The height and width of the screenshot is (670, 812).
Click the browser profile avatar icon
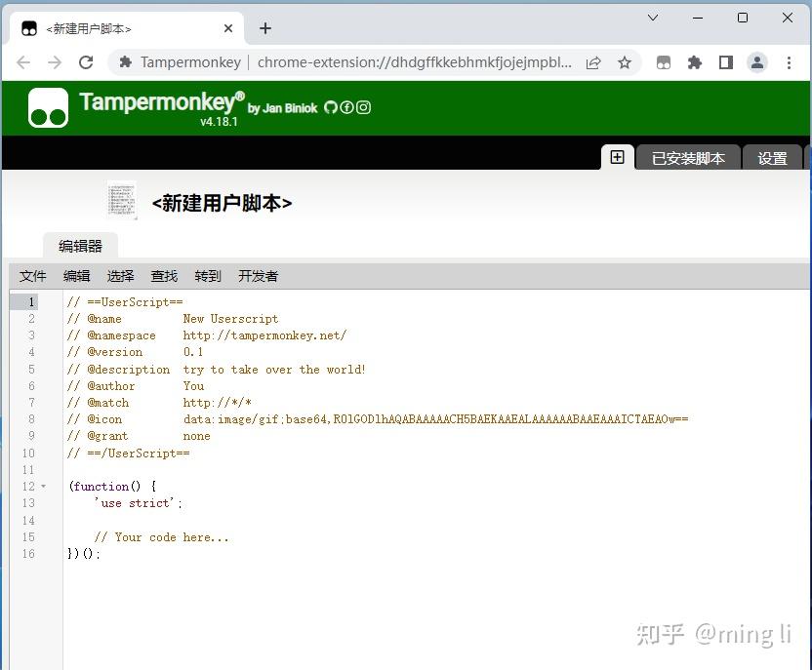pyautogui.click(x=757, y=61)
